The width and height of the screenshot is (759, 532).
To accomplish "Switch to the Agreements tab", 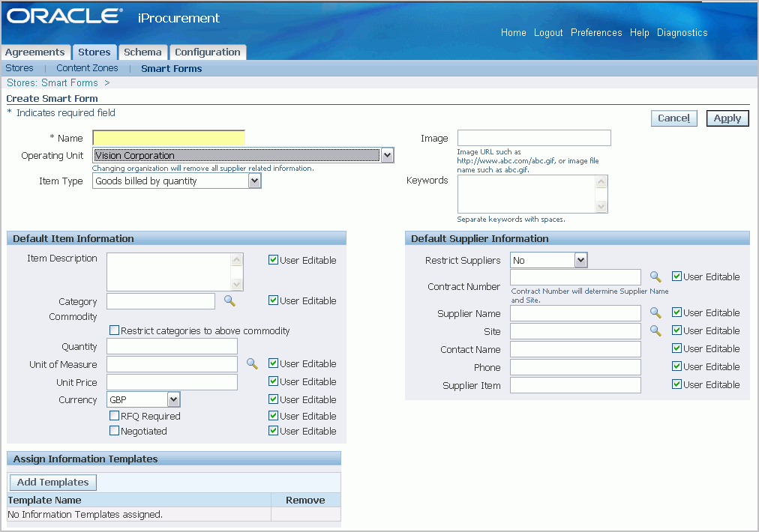I will click(x=34, y=52).
